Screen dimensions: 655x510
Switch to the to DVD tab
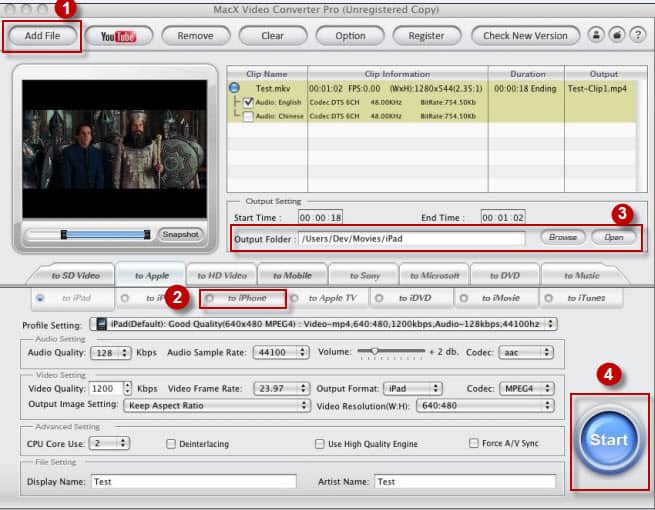coord(505,276)
